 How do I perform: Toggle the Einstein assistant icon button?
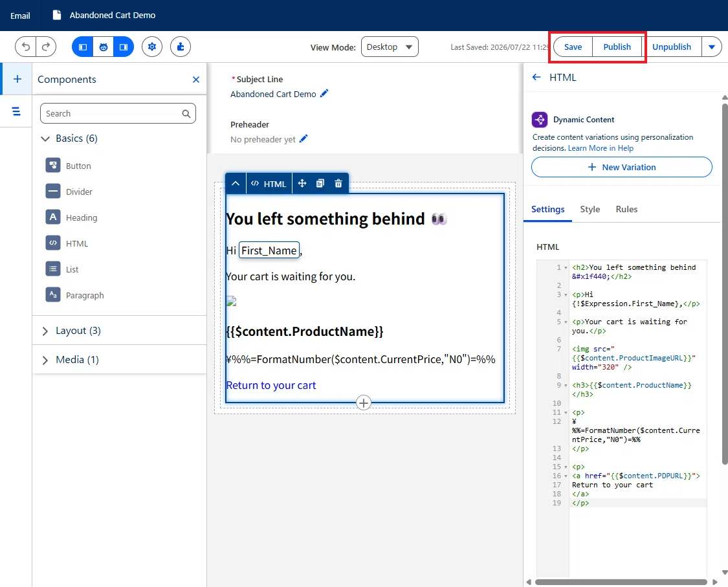point(103,47)
